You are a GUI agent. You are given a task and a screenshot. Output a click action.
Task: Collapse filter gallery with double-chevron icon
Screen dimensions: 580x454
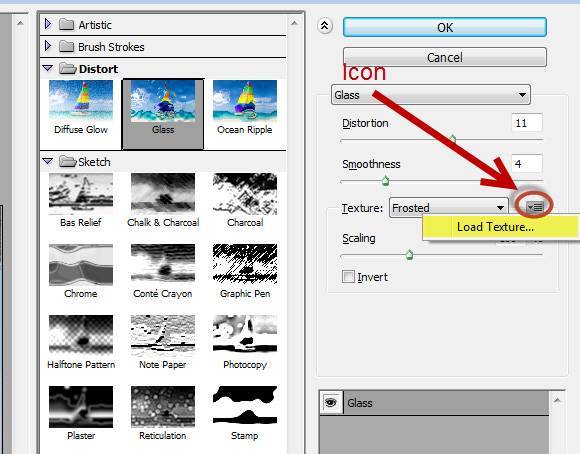(324, 26)
